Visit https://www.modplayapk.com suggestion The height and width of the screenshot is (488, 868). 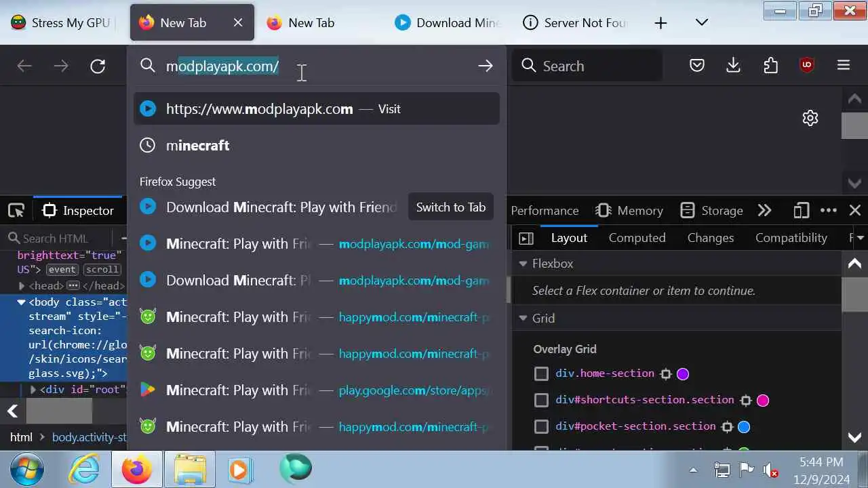tap(317, 109)
